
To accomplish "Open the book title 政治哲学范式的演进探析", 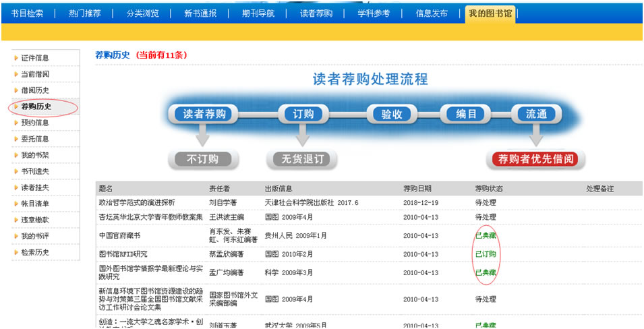I will [137, 202].
